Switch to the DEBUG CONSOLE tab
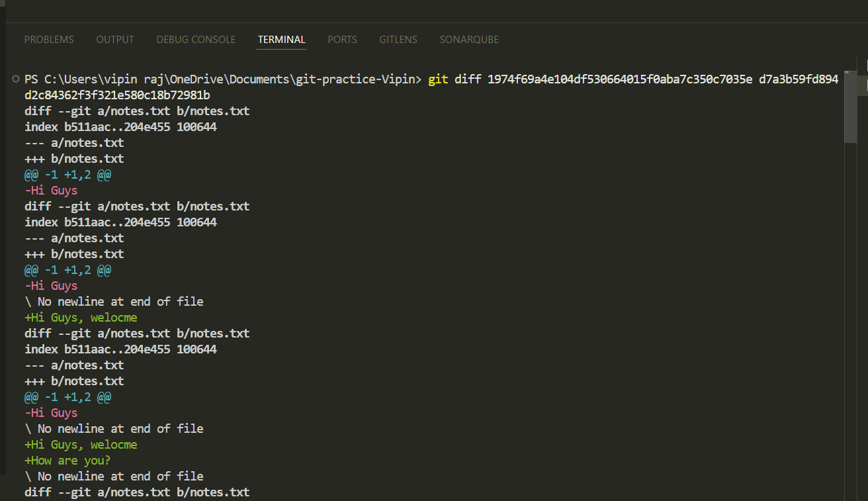This screenshot has width=868, height=501. pyautogui.click(x=196, y=40)
